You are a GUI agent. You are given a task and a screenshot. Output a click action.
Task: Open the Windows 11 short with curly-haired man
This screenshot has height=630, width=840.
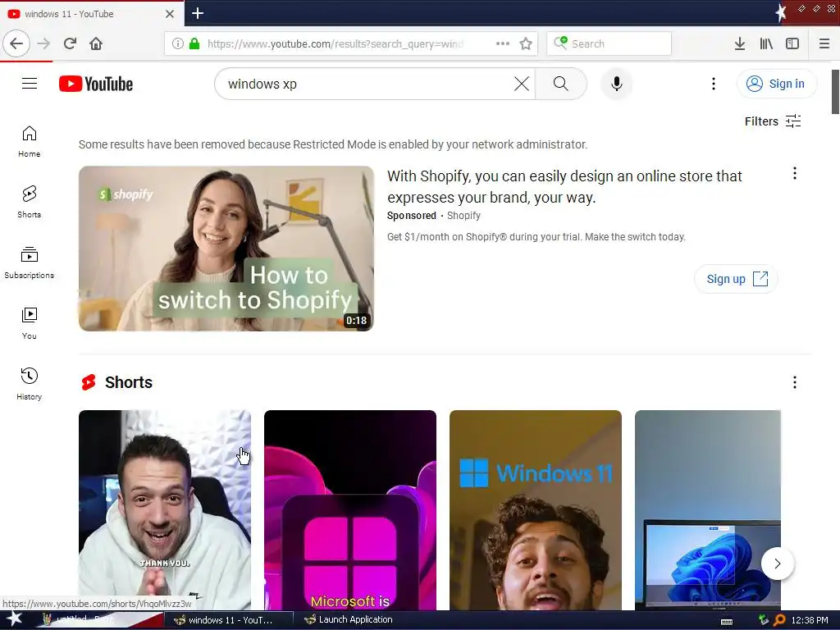pos(535,510)
